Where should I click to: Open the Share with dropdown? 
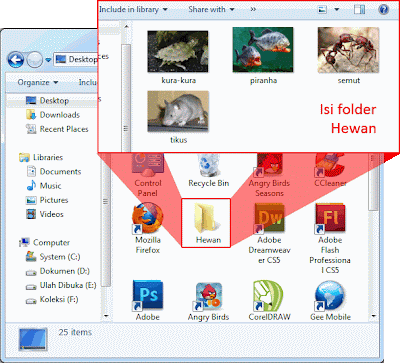click(211, 9)
